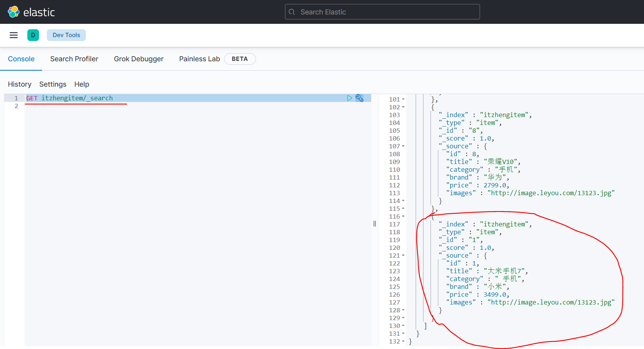Viewport: 644px width, 349px height.
Task: Click the images URL on line 127
Action: pyautogui.click(x=551, y=302)
